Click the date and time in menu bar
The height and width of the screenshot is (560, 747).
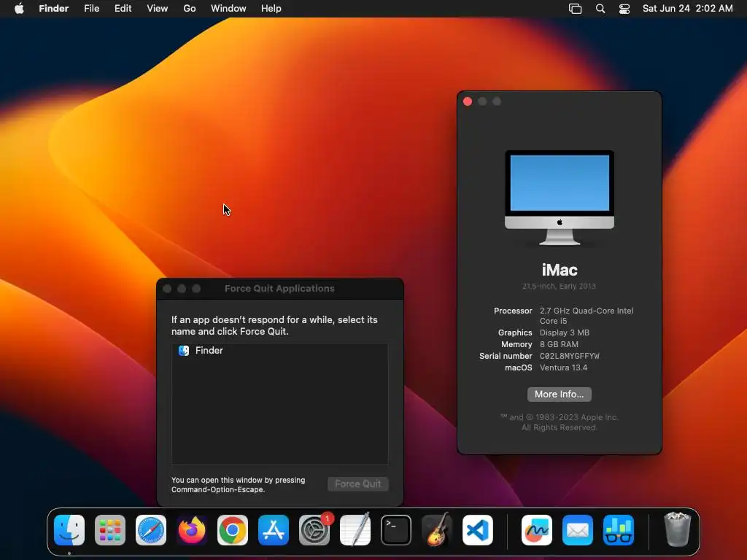687,9
